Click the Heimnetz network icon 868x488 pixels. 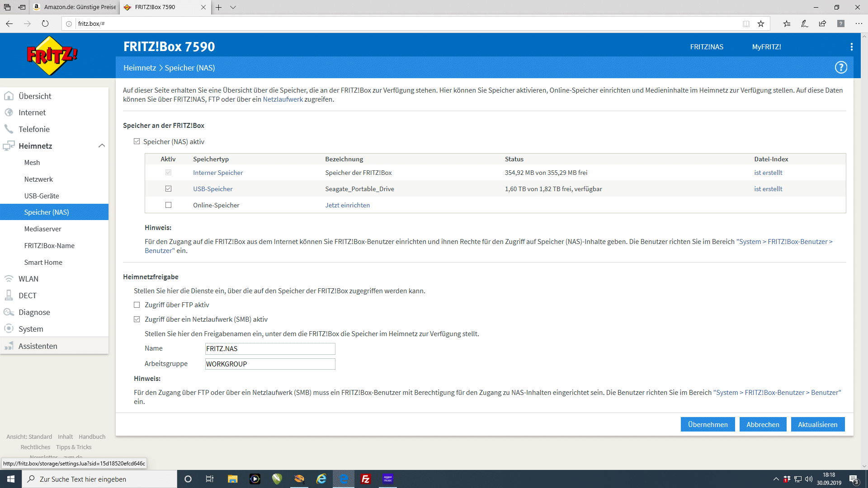click(9, 146)
